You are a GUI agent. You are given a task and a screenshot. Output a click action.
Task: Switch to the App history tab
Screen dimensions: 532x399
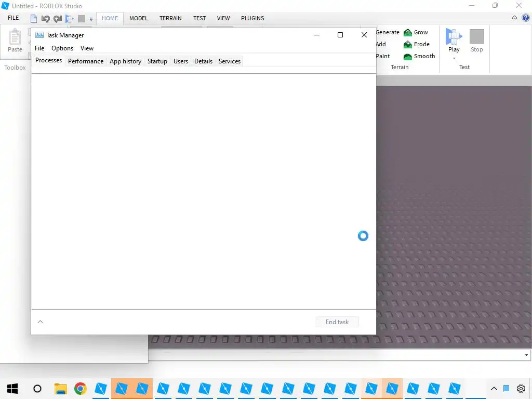(x=125, y=61)
